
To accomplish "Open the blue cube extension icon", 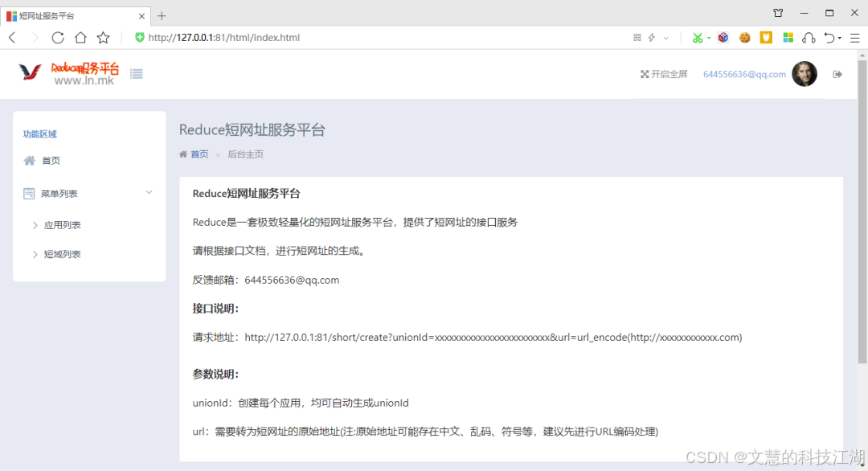I will point(723,38).
